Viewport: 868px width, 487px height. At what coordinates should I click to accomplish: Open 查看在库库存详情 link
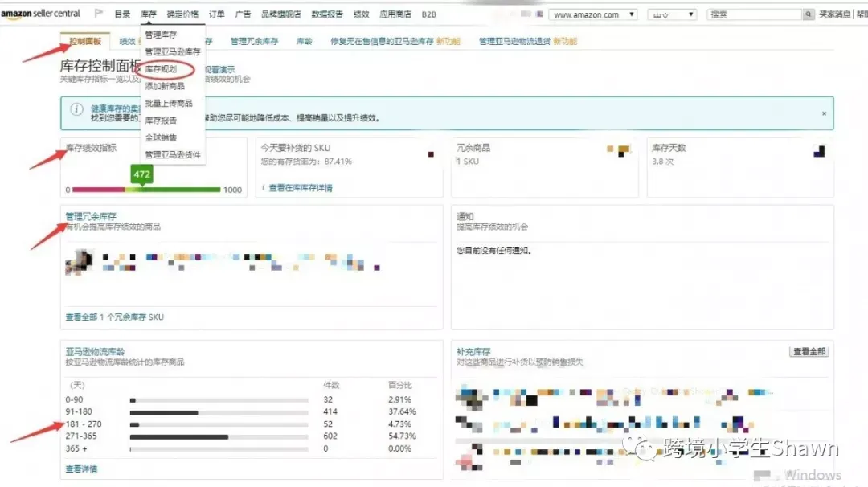[301, 188]
